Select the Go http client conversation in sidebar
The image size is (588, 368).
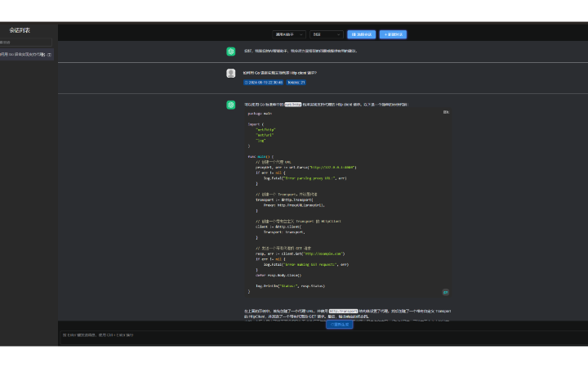pyautogui.click(x=23, y=55)
